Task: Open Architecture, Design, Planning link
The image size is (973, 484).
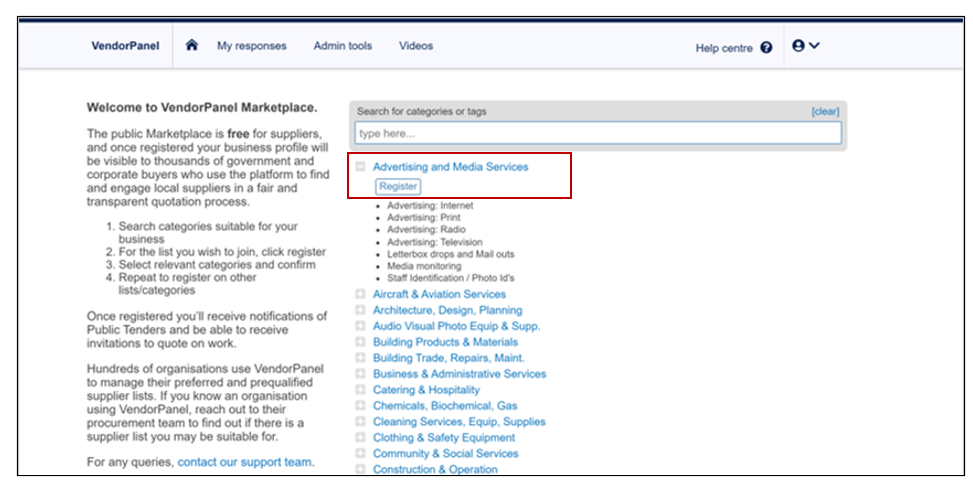Action: [447, 310]
